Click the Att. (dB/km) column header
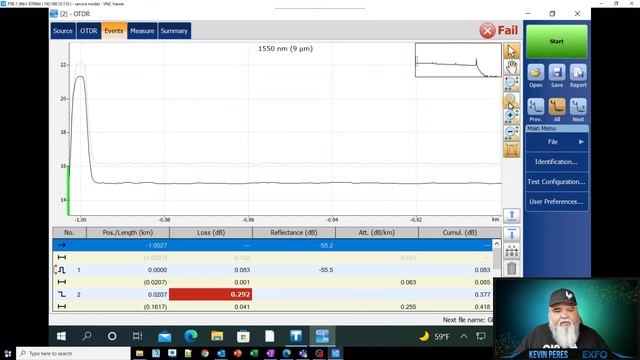 [x=377, y=233]
